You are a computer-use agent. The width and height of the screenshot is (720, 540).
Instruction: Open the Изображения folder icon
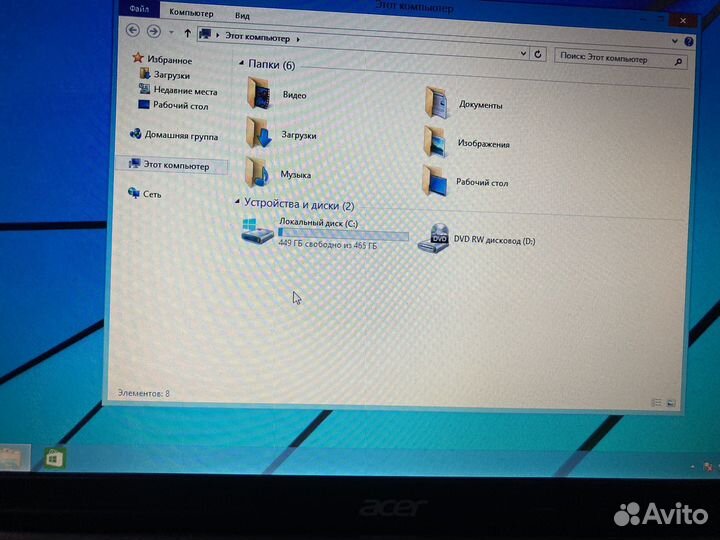click(x=434, y=141)
